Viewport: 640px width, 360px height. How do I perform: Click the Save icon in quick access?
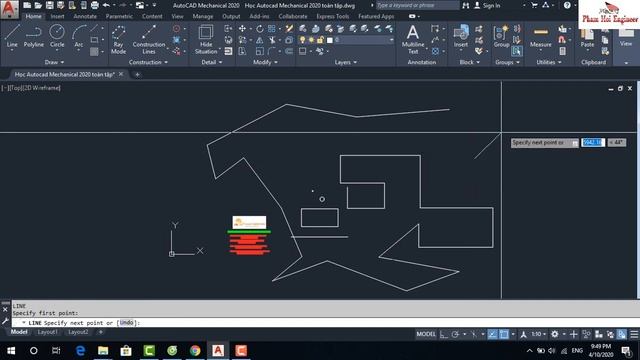49,5
